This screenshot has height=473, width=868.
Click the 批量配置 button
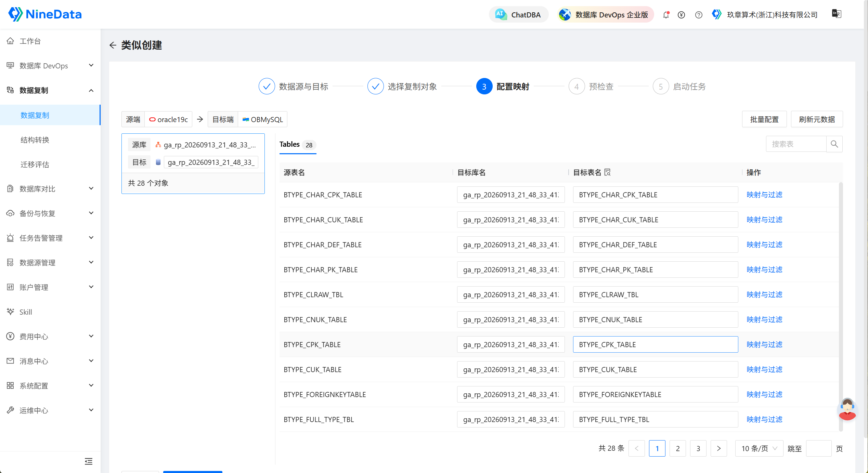coord(764,119)
